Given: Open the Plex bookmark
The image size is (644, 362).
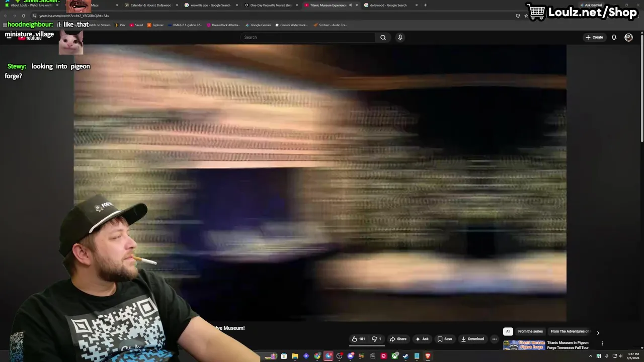Looking at the screenshot, I should click(x=120, y=25).
